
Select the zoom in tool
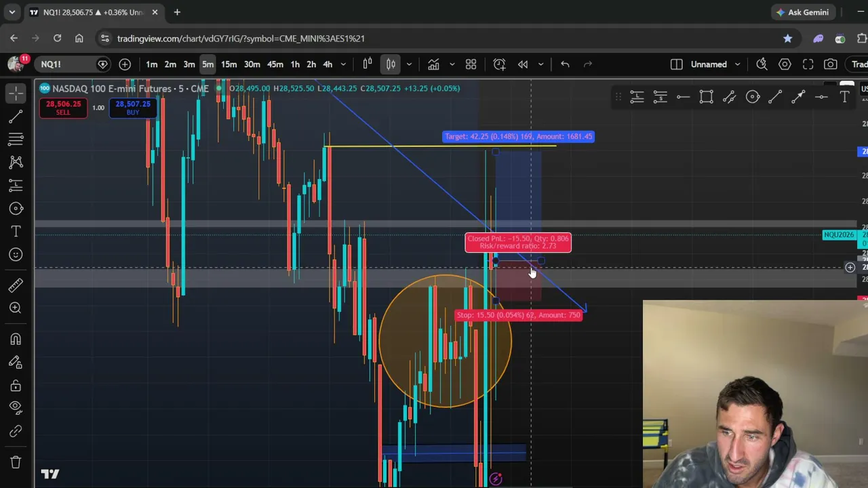pos(16,308)
